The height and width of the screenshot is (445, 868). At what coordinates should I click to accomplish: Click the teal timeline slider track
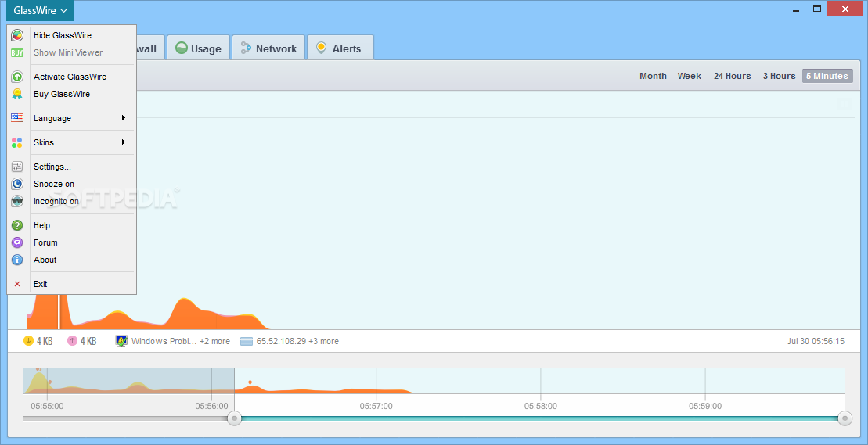[x=540, y=419]
